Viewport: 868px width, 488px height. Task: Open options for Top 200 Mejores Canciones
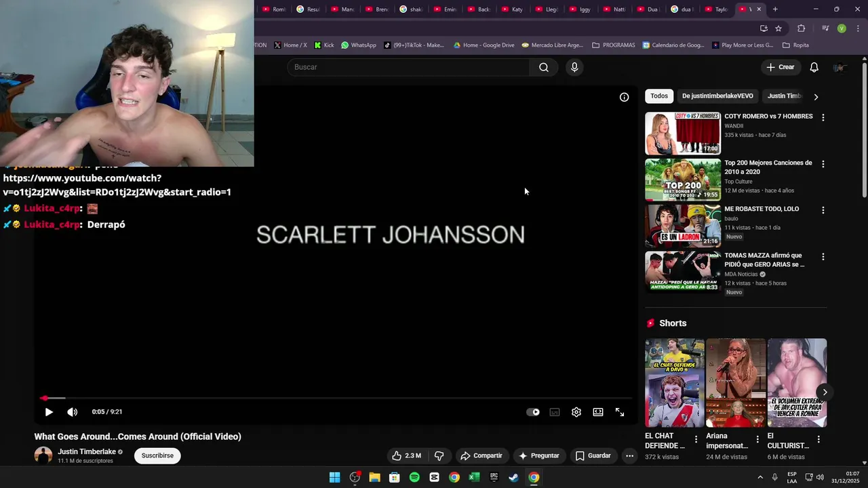[823, 164]
